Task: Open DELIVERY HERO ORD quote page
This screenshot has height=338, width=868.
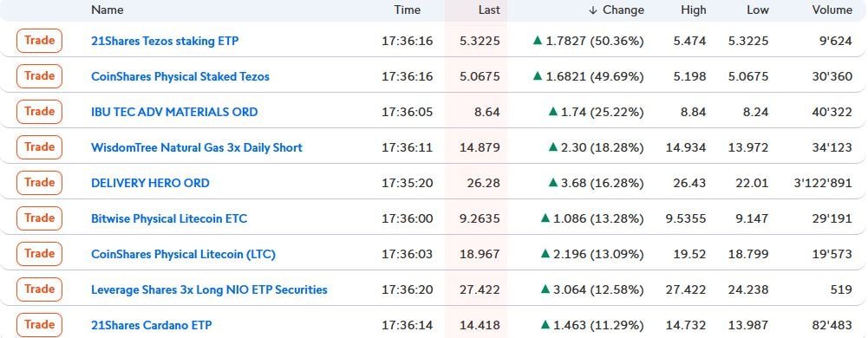Action: tap(150, 183)
